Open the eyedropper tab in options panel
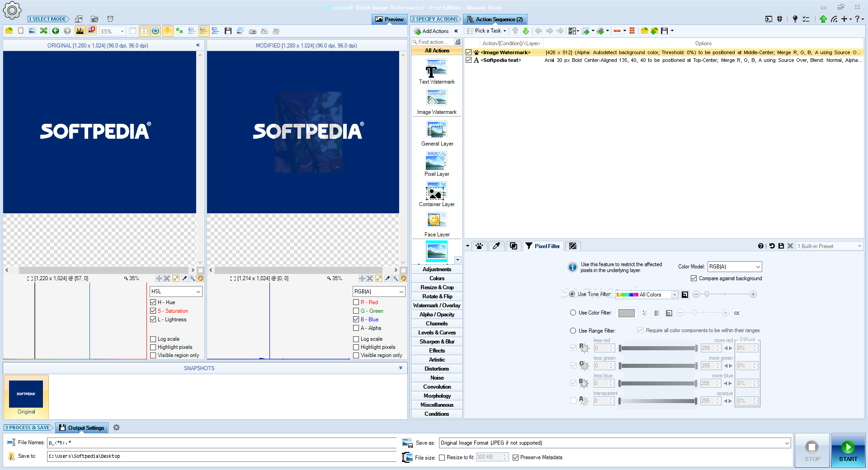 tap(496, 246)
